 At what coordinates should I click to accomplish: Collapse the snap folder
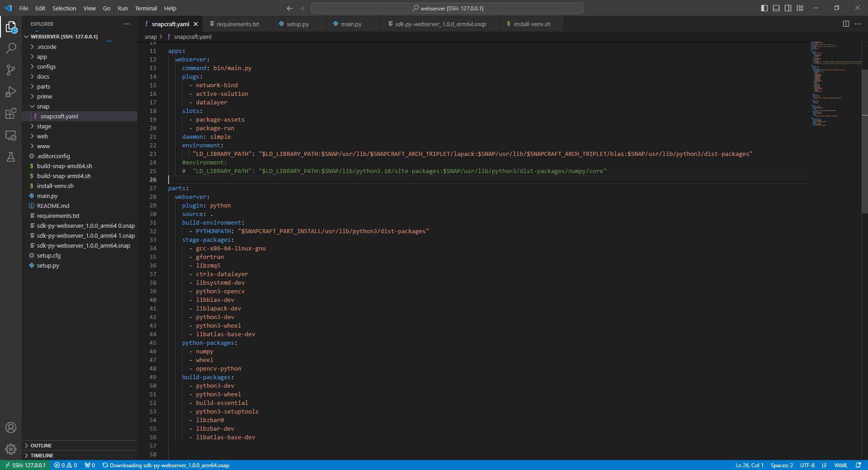(x=43, y=107)
